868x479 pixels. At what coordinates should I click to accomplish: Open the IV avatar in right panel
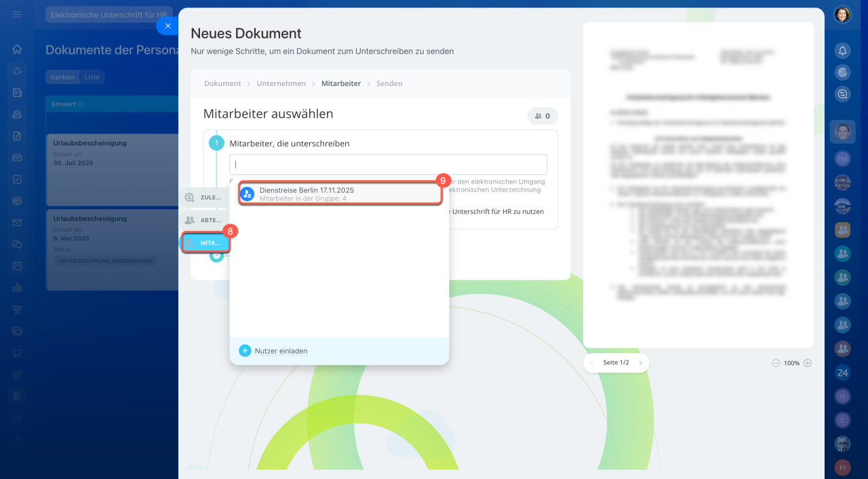842,396
